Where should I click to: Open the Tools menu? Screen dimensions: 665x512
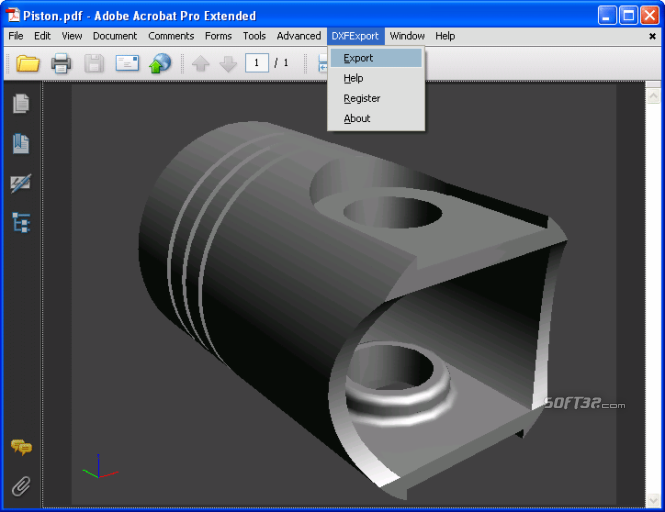[254, 36]
